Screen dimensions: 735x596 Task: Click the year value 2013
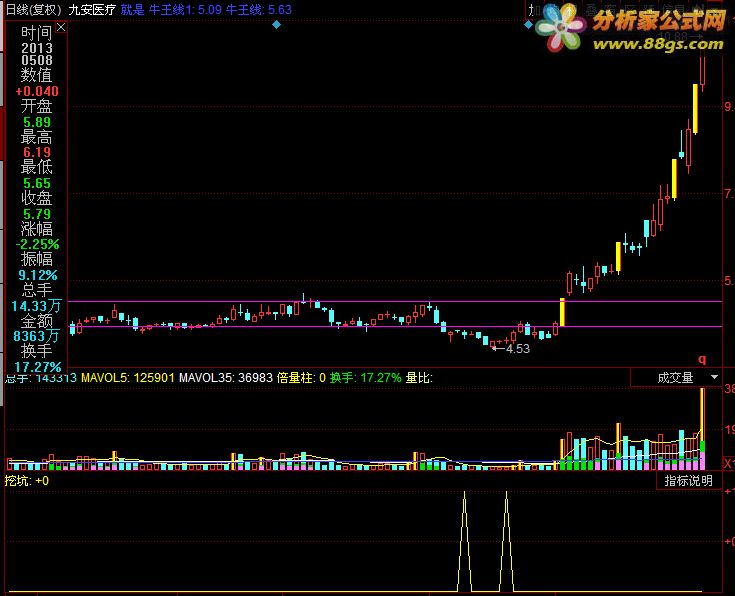[x=37, y=48]
